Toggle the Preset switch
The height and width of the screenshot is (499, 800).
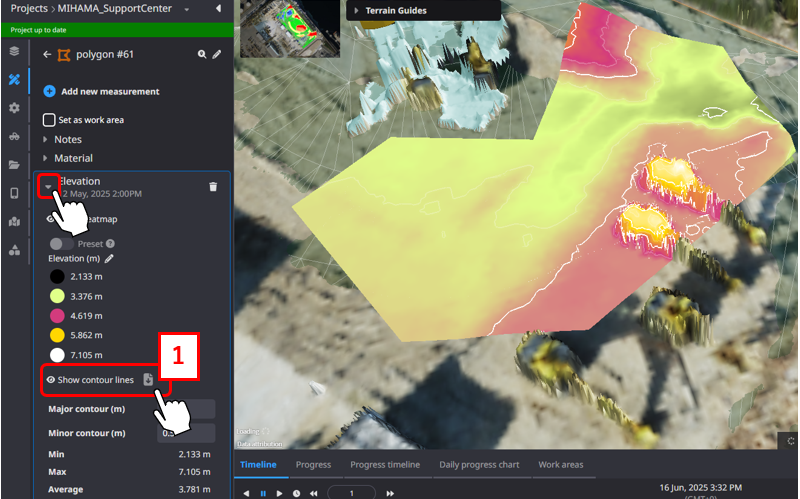(61, 243)
